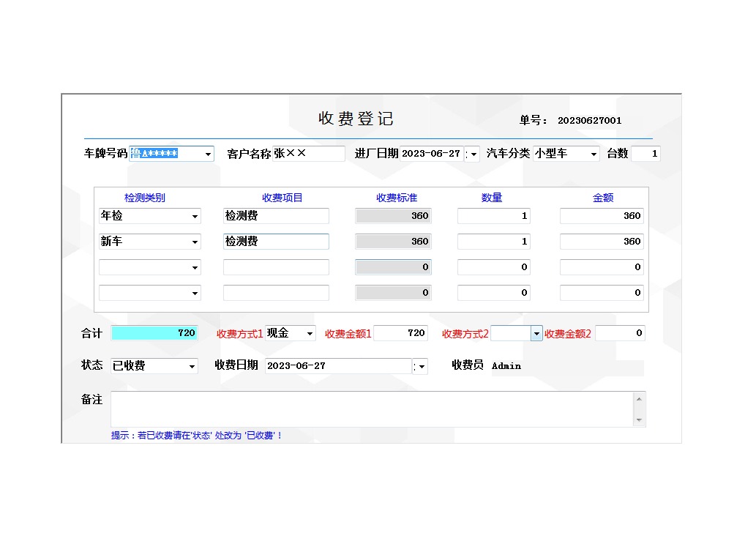Click the blue 提示 hint text
The image size is (756, 533).
pyautogui.click(x=196, y=435)
